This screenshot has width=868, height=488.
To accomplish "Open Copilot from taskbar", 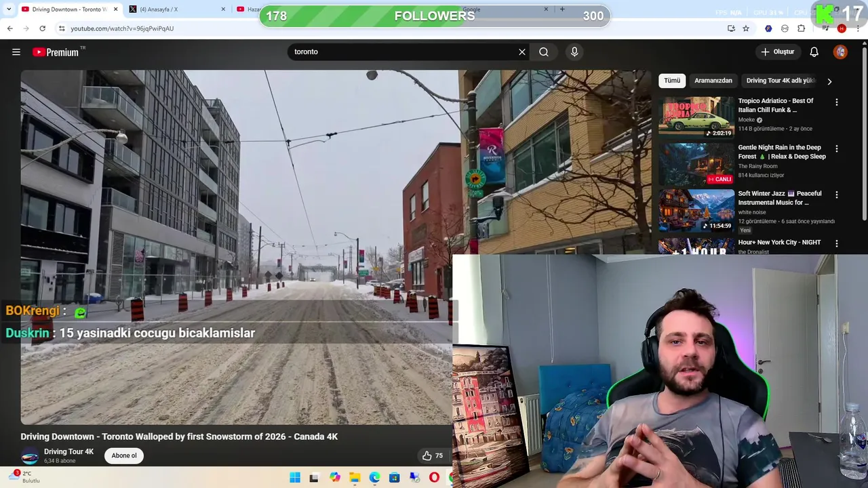I will click(x=335, y=478).
